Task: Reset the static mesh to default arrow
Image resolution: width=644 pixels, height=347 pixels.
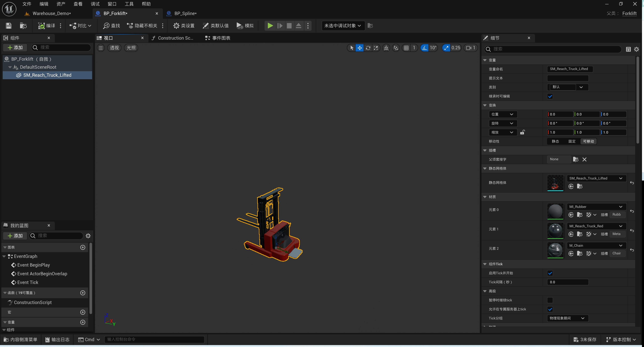Action: coord(632,183)
